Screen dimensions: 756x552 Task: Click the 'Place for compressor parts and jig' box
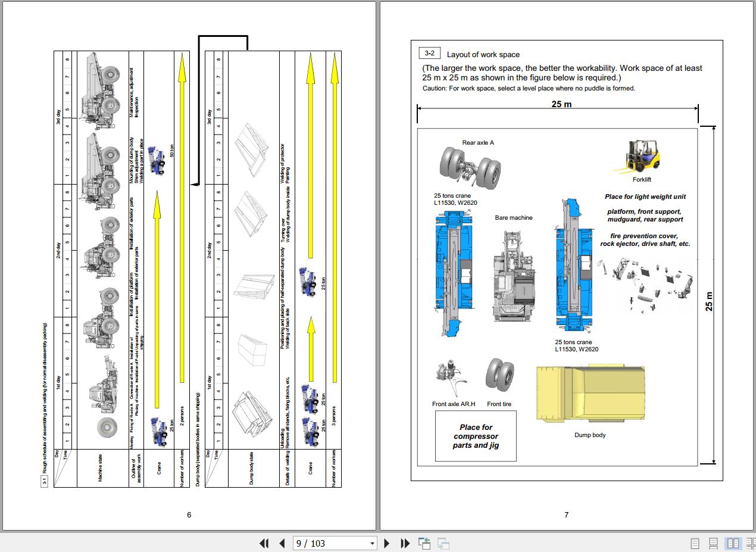pyautogui.click(x=476, y=436)
